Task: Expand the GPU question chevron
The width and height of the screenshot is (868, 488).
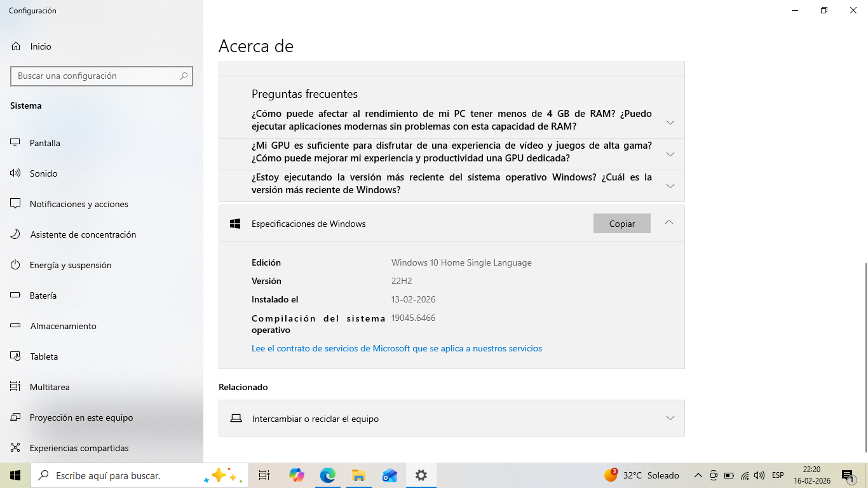Action: click(670, 154)
